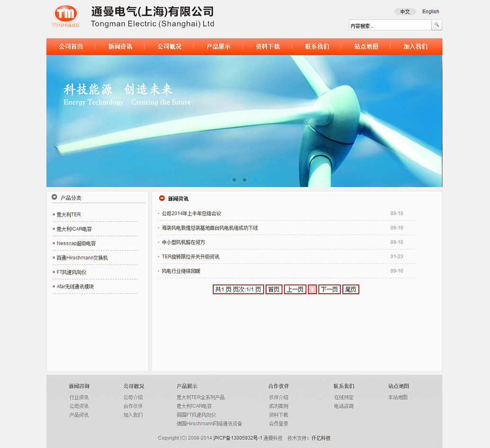Switch language to 中文
The height and width of the screenshot is (448, 490).
pos(405,12)
